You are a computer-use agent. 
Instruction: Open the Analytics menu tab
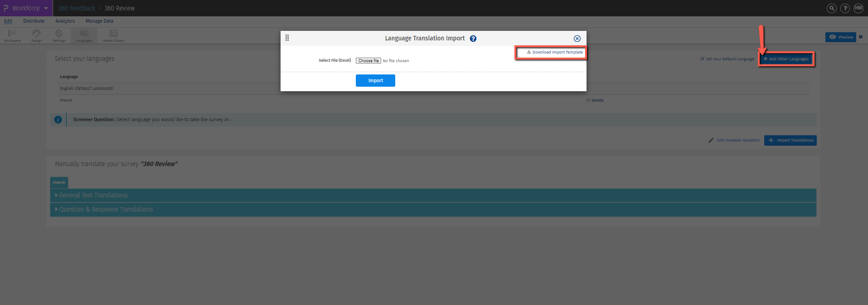[x=65, y=21]
